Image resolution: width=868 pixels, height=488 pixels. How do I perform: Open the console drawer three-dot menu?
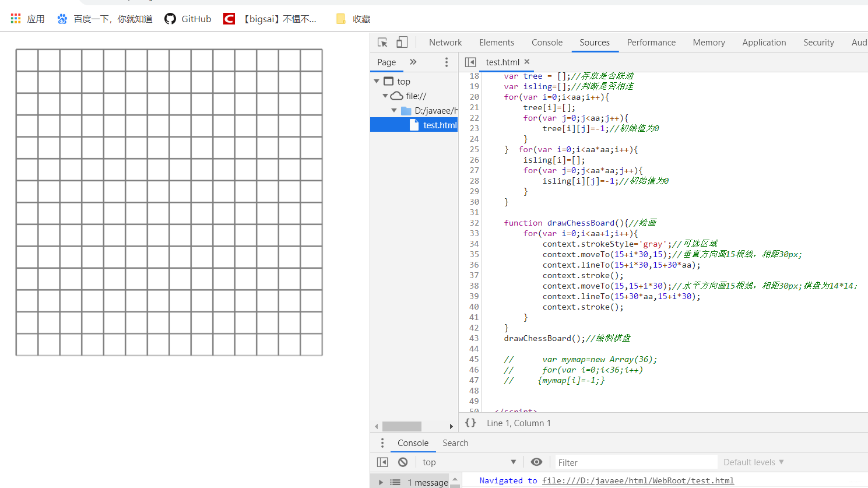point(382,443)
